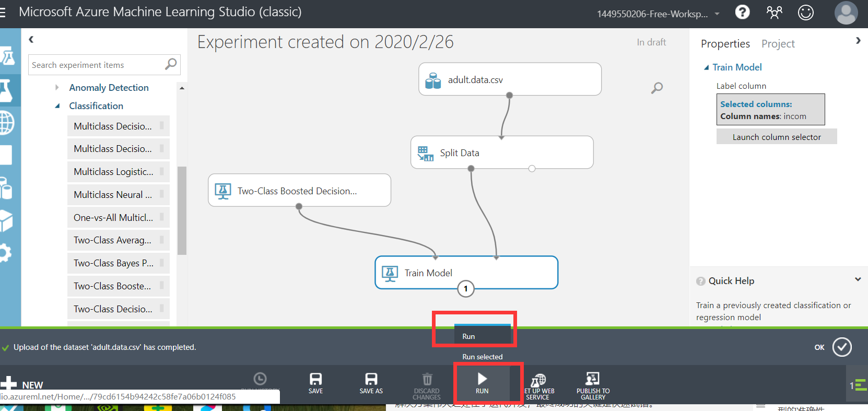Viewport: 868px width, 411px height.
Task: Focus the Search experiment items field
Action: (104, 65)
